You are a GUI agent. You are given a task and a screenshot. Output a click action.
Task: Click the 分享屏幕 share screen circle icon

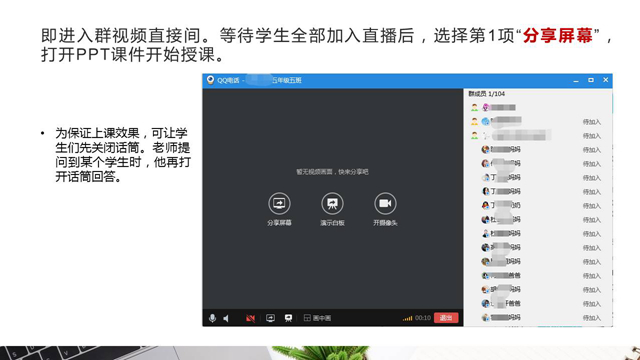click(279, 203)
